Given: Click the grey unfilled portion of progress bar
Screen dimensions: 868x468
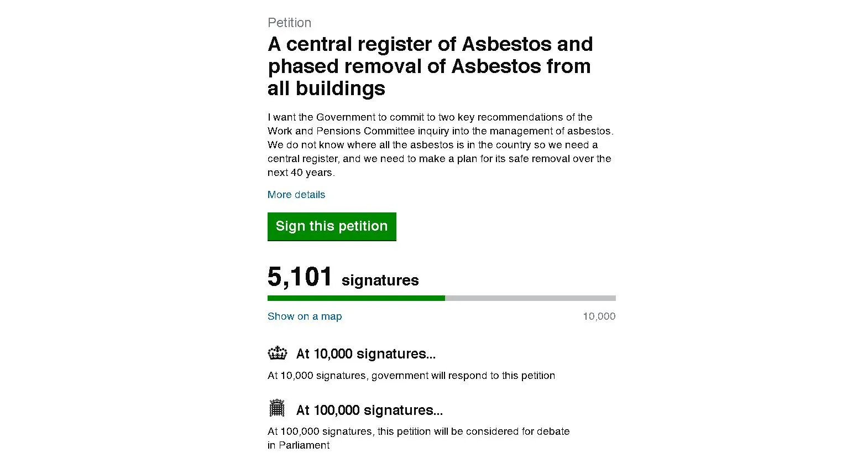Looking at the screenshot, I should pos(531,298).
